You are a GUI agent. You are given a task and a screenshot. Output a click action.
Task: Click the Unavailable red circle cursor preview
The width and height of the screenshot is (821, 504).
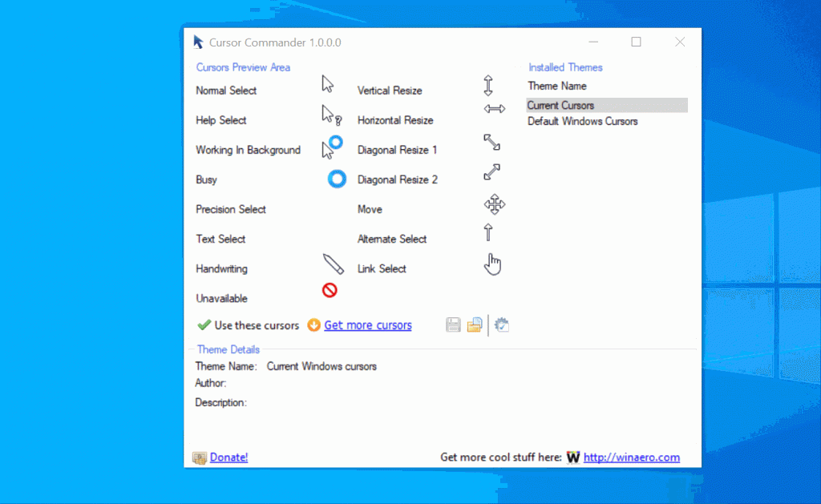click(x=330, y=290)
